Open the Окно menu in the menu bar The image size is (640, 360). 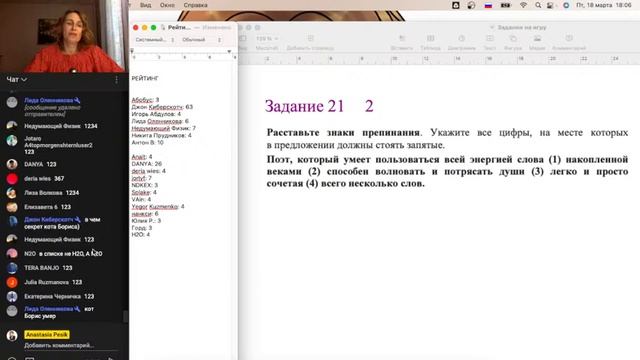click(167, 5)
